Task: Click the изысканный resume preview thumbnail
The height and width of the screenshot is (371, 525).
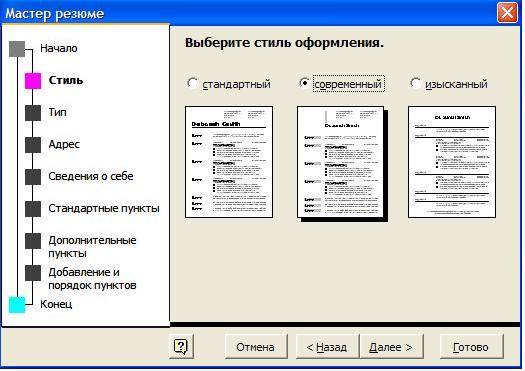Action: [452, 162]
